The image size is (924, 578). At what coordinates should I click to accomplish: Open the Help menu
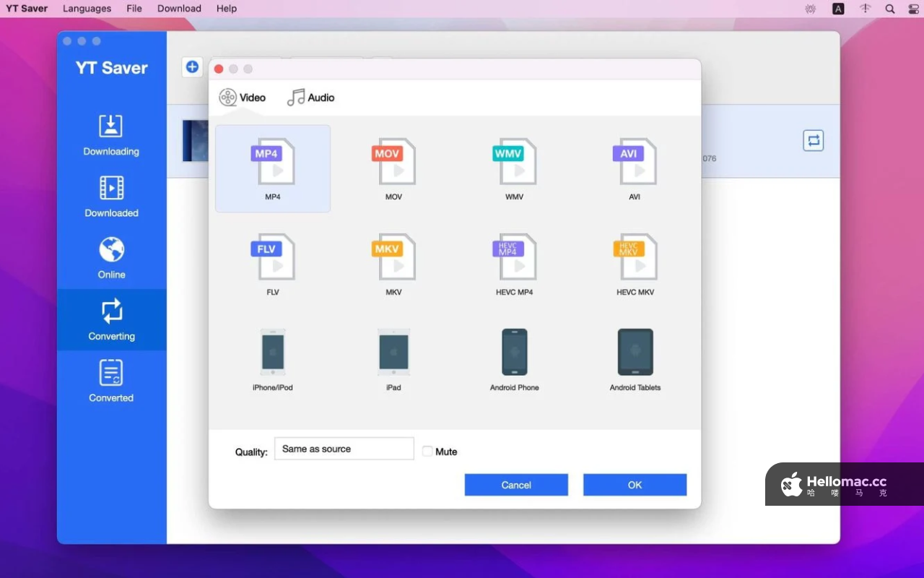227,9
